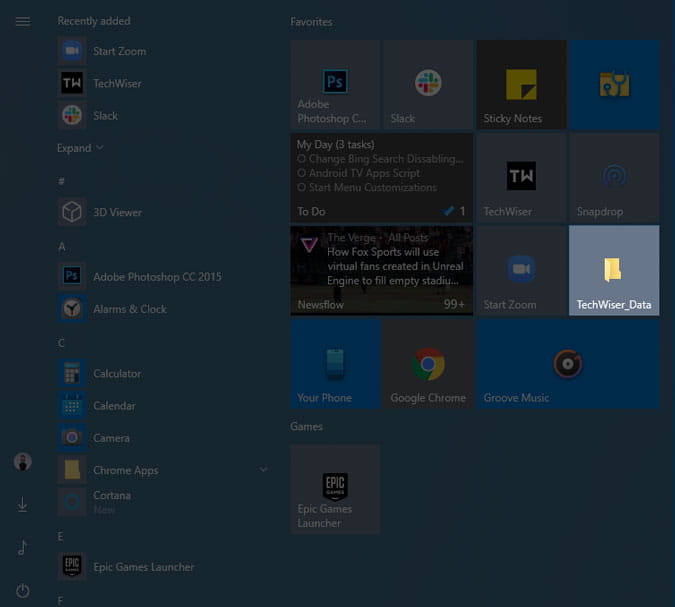Open TechWiser tile in Favorites
The width and height of the screenshot is (675, 607).
tap(521, 178)
